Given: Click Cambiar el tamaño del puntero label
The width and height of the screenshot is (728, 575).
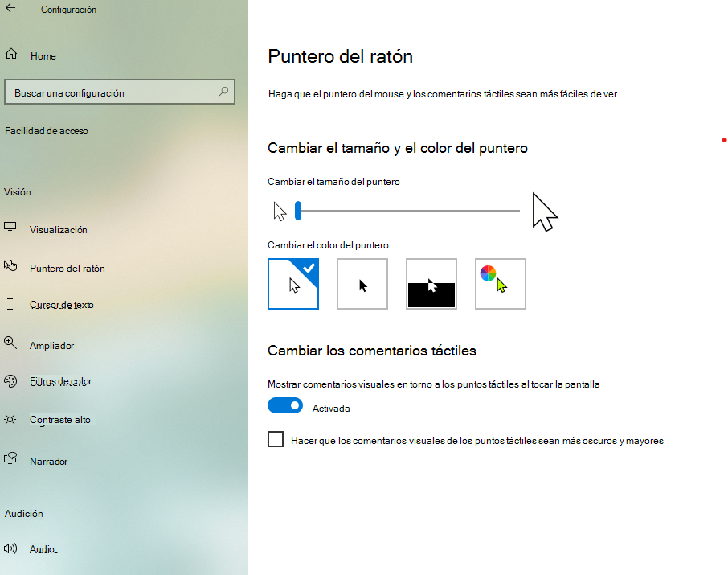Looking at the screenshot, I should [x=333, y=182].
